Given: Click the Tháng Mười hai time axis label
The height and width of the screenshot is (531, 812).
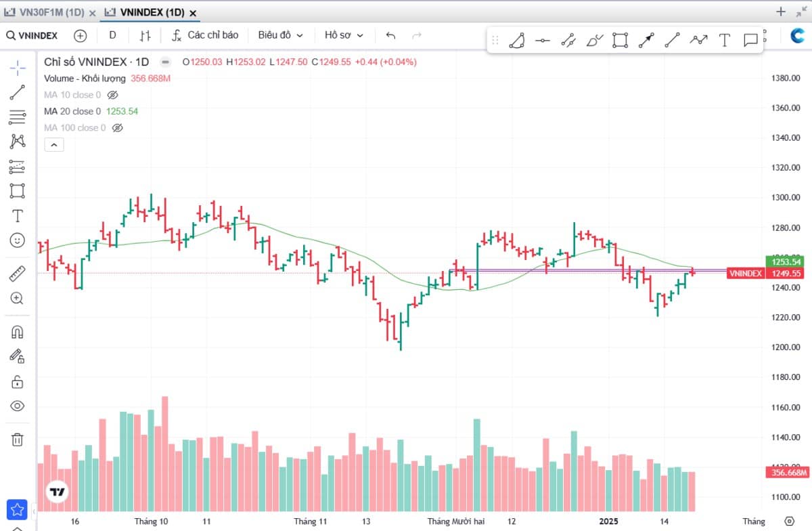Looking at the screenshot, I should [456, 521].
